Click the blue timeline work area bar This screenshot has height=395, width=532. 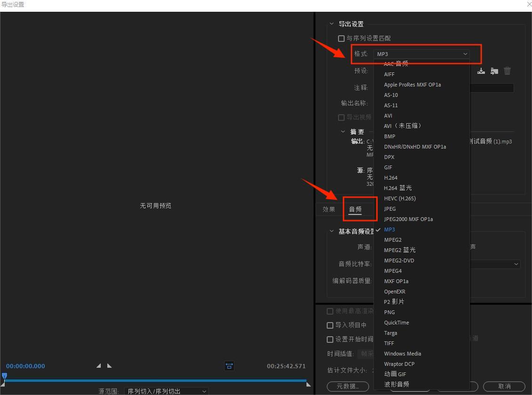tap(155, 381)
